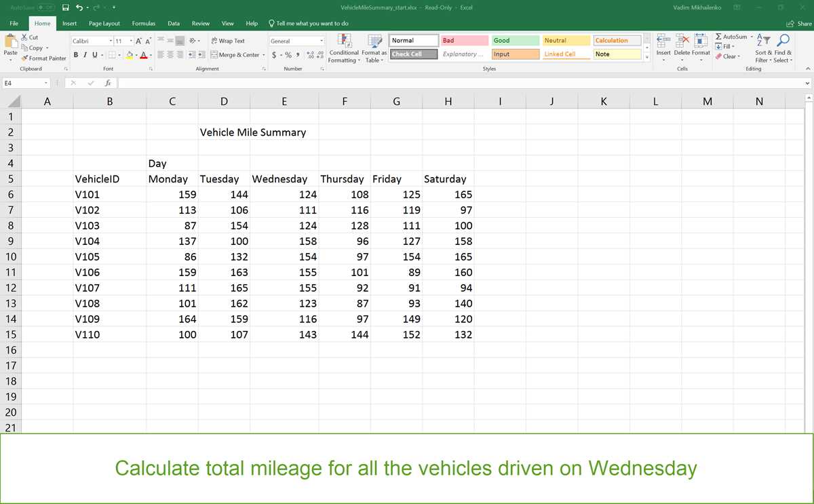
Task: Click Bottom Align icon
Action: click(x=180, y=41)
